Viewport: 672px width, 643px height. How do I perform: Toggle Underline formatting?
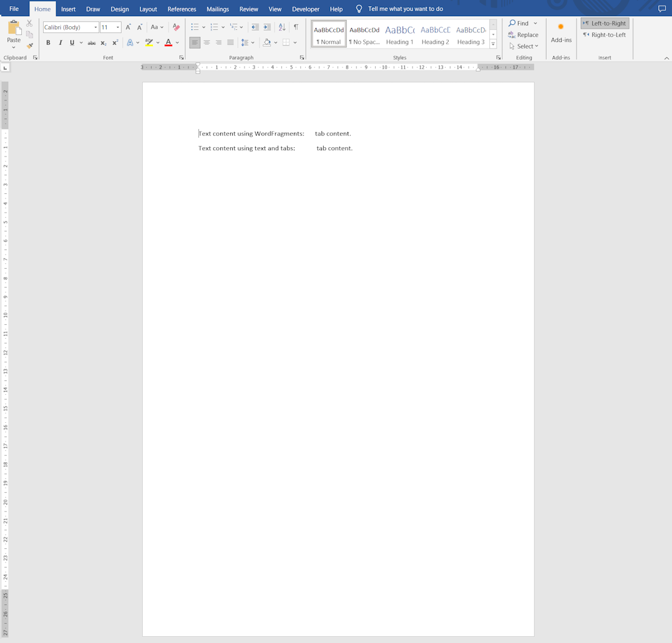[x=72, y=42]
